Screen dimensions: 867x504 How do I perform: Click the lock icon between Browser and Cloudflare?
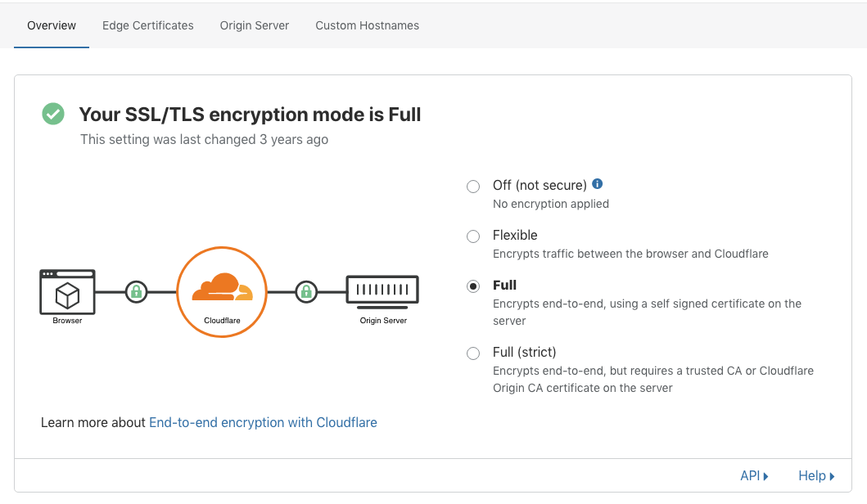point(137,291)
